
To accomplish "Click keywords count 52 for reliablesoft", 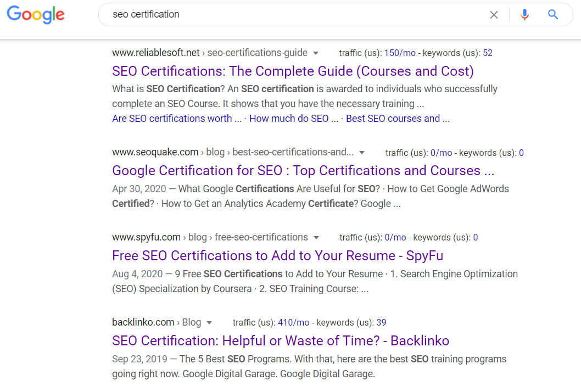I will (488, 53).
